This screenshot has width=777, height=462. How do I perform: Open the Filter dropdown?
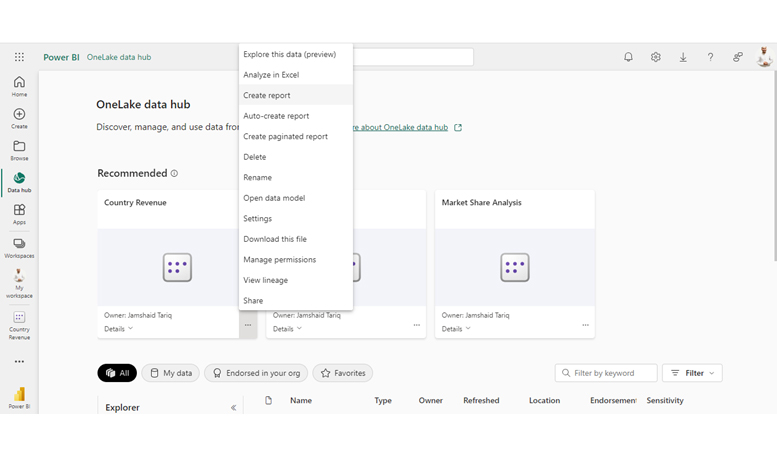(x=692, y=373)
